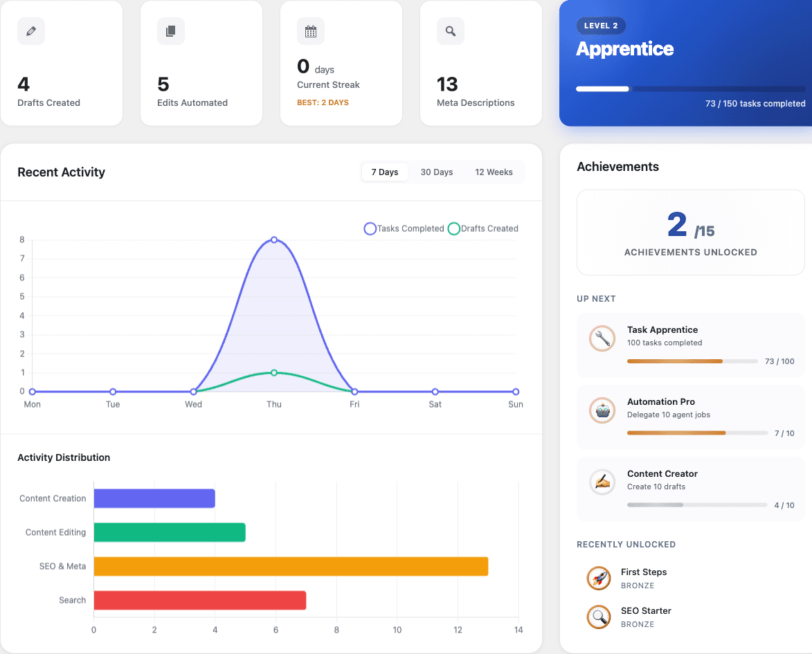Viewport: 812px width, 654px height.
Task: Switch to the 12 Weeks tab
Action: pos(494,172)
